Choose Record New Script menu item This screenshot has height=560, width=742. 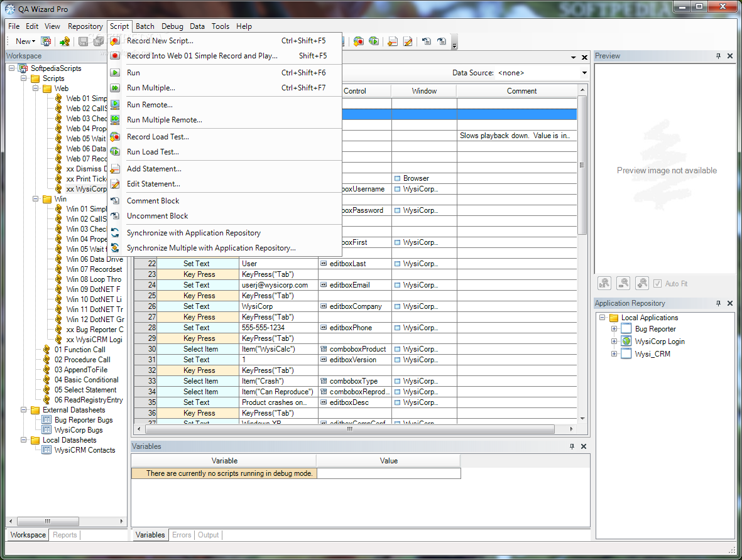pyautogui.click(x=225, y=41)
